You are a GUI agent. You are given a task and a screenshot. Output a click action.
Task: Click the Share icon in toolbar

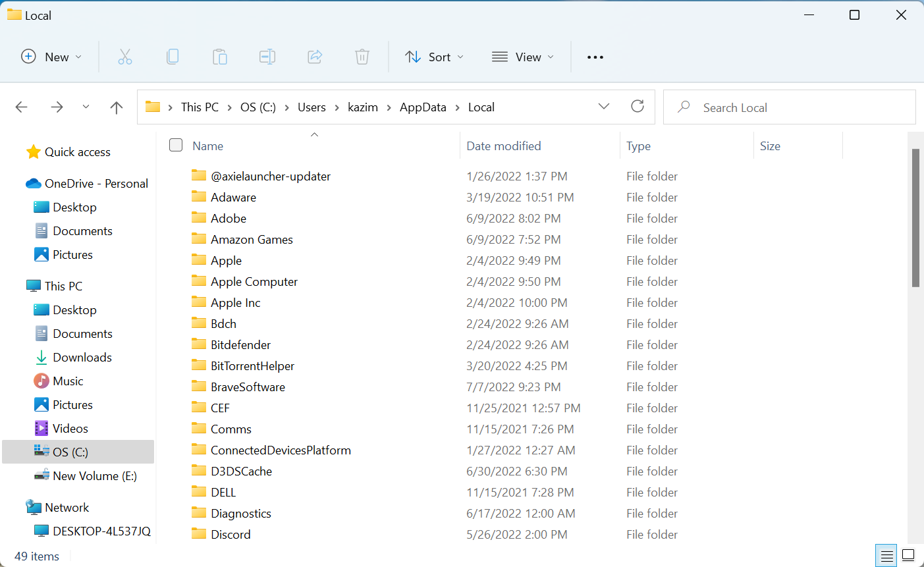tap(315, 57)
